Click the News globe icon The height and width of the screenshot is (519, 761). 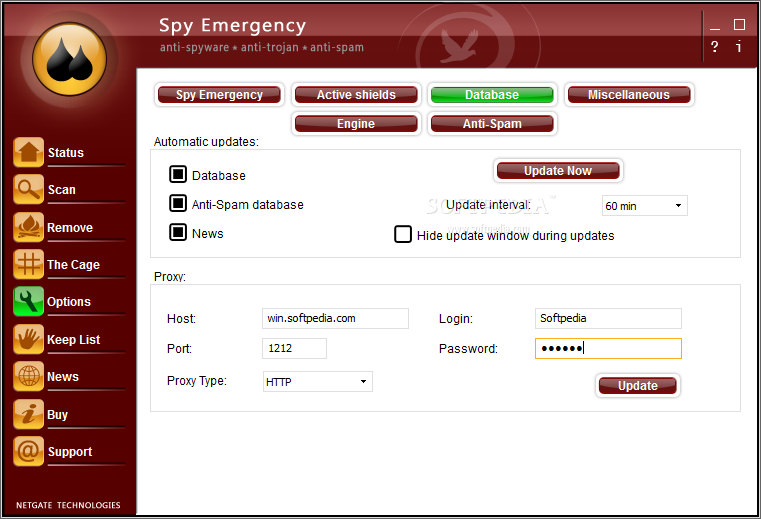tap(29, 376)
